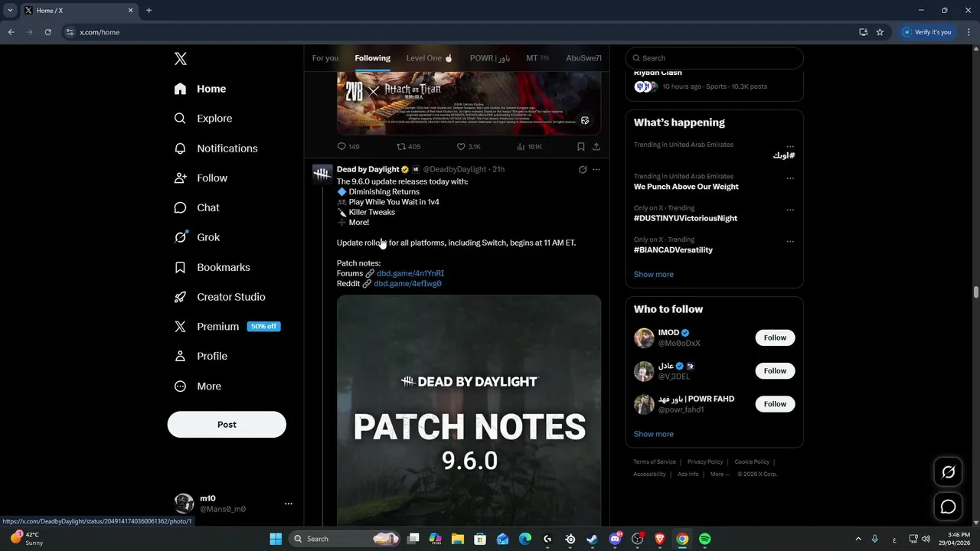Close the Home / X tab
The height and width of the screenshot is (551, 980).
130,11
